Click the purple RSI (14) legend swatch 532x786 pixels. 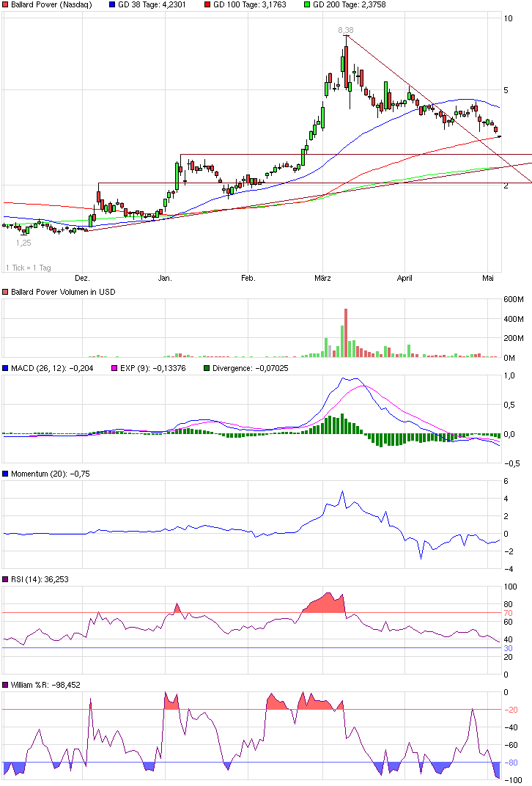click(5, 579)
